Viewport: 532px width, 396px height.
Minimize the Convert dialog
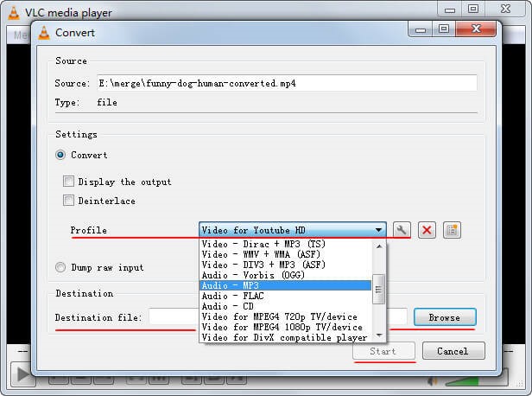[x=421, y=29]
